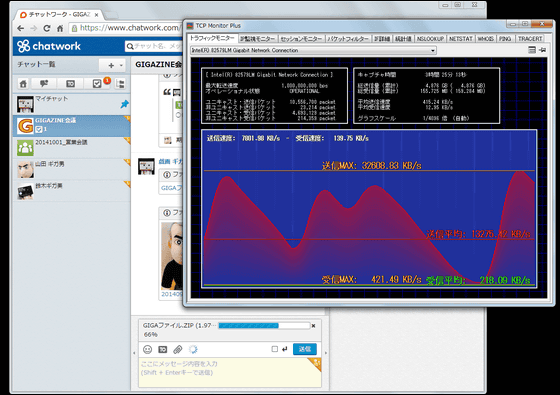Reload the page with browser refresh icon

click(x=47, y=28)
